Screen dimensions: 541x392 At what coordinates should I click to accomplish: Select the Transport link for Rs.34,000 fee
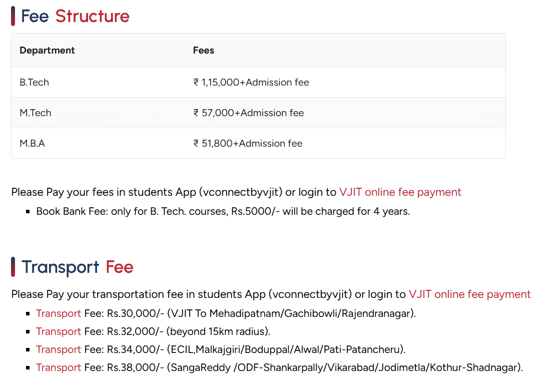58,350
